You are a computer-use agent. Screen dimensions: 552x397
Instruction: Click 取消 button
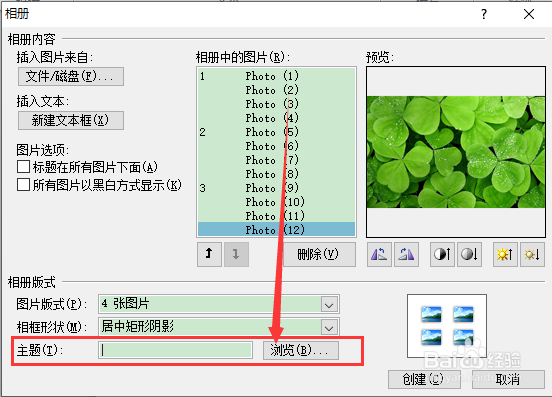[x=508, y=379]
